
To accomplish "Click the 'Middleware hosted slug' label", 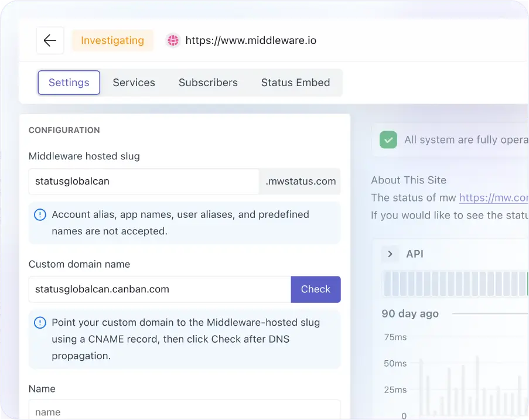I will point(84,156).
